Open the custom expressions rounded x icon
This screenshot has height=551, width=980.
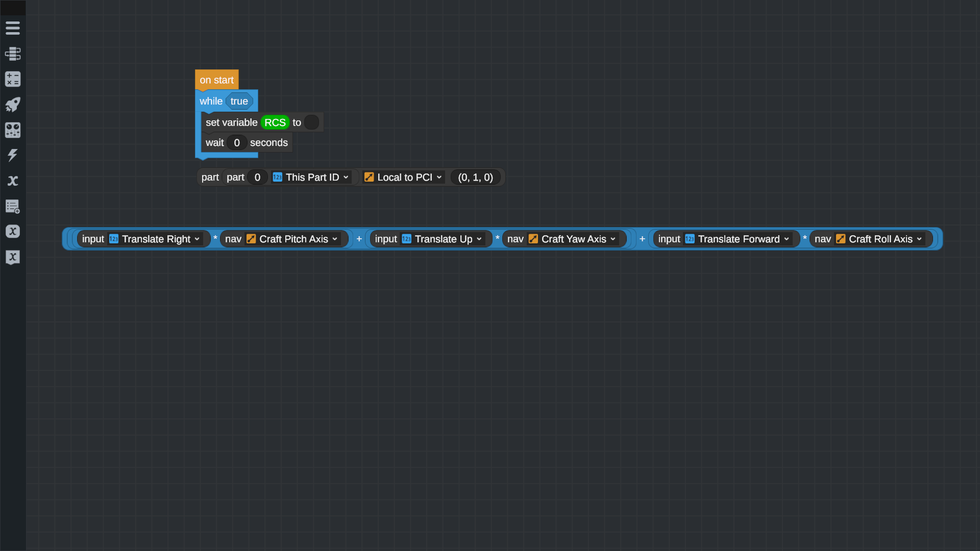(x=13, y=231)
